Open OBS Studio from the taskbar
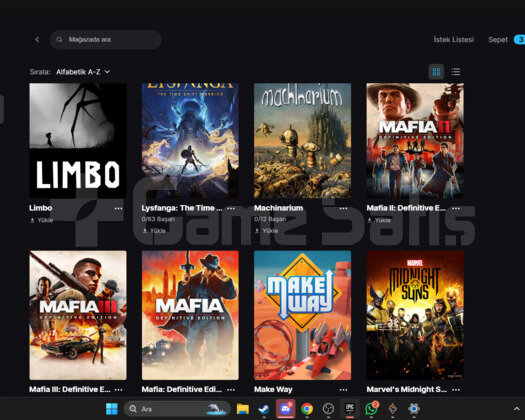The image size is (525, 420). [328, 409]
